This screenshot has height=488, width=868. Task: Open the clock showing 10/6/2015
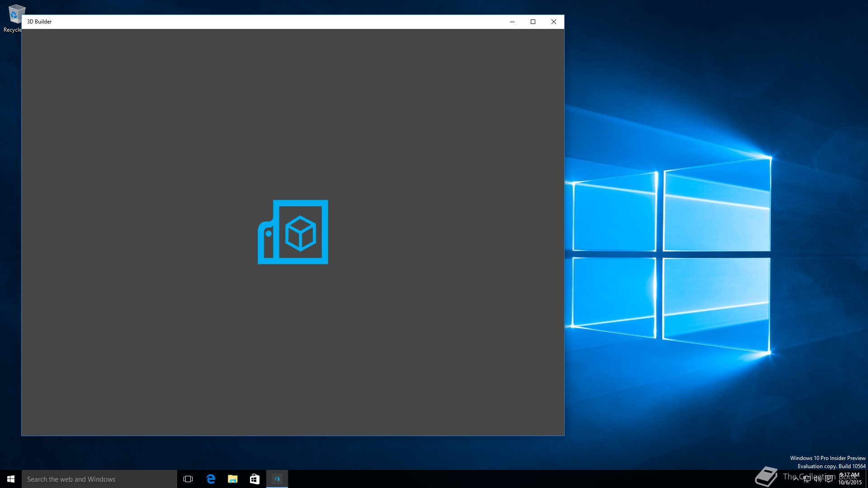coord(849,479)
